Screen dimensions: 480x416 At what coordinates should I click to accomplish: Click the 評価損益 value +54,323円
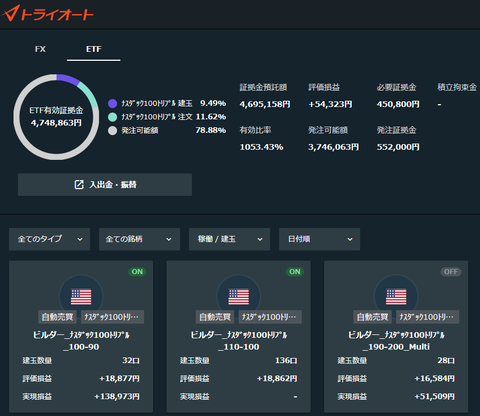330,104
